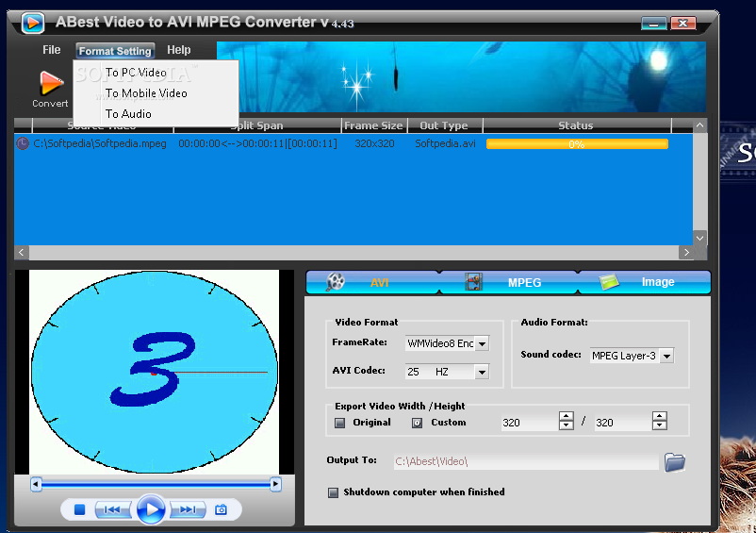
Task: Click the export height field showing 320
Action: click(x=623, y=423)
